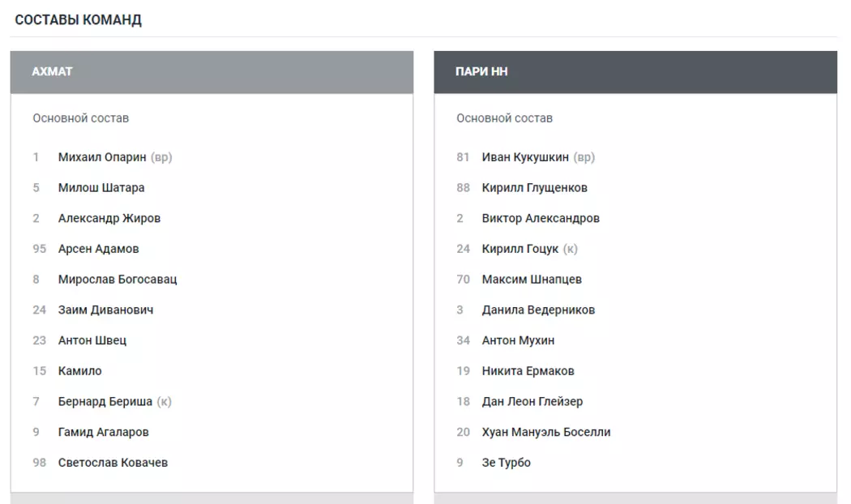Click the АХМАТ team header
851x504 pixels.
click(x=52, y=72)
